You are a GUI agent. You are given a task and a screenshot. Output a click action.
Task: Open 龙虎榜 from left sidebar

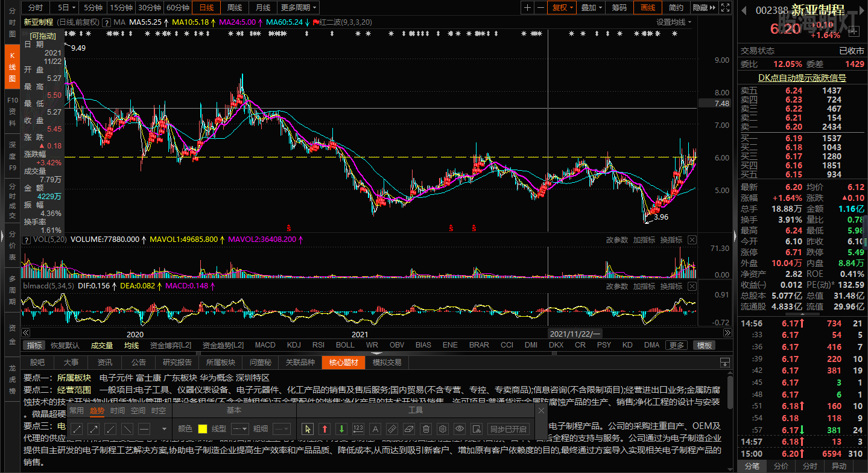[12, 379]
